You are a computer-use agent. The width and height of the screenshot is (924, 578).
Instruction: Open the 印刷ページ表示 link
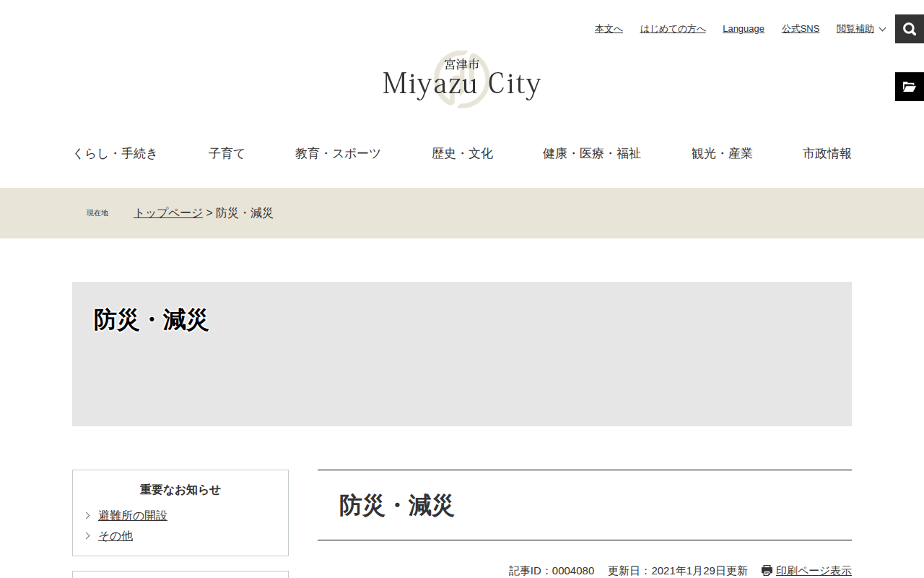point(814,571)
